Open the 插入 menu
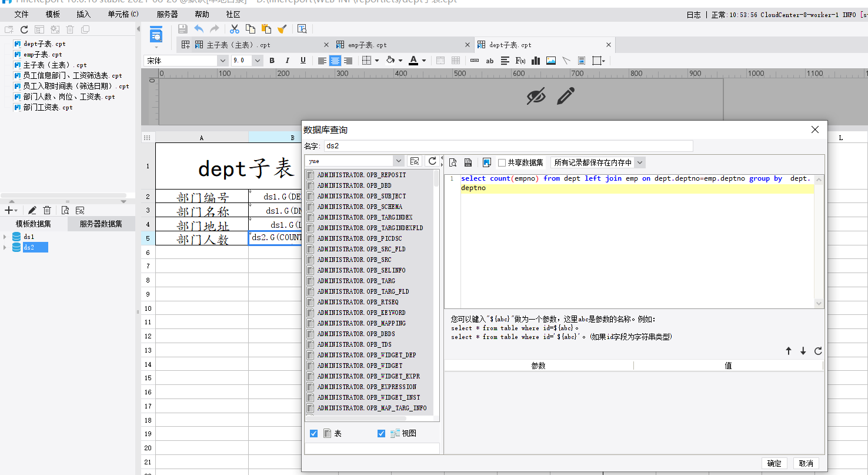The height and width of the screenshot is (475, 868). click(84, 14)
